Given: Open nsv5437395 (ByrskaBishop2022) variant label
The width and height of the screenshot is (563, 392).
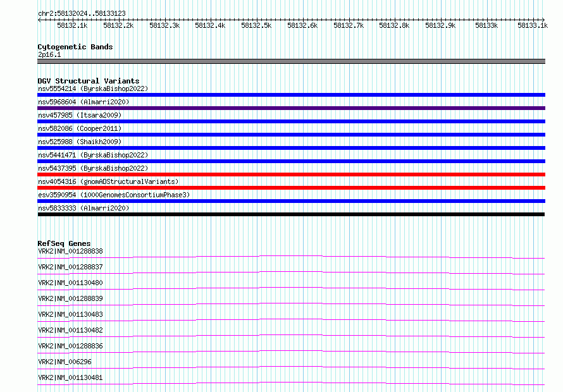Looking at the screenshot, I should 93,168.
